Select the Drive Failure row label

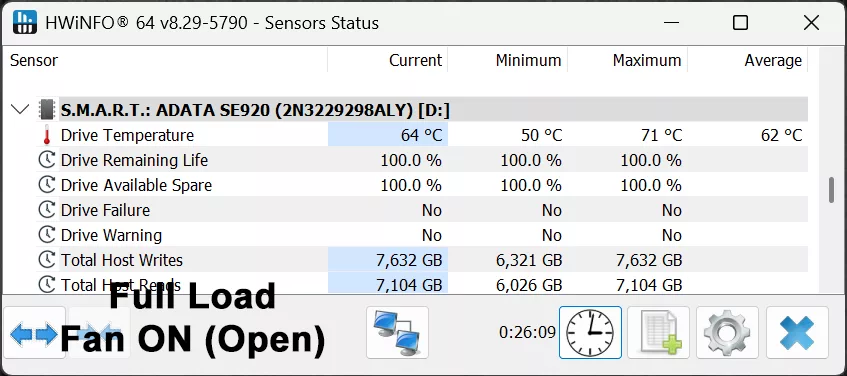(x=105, y=210)
